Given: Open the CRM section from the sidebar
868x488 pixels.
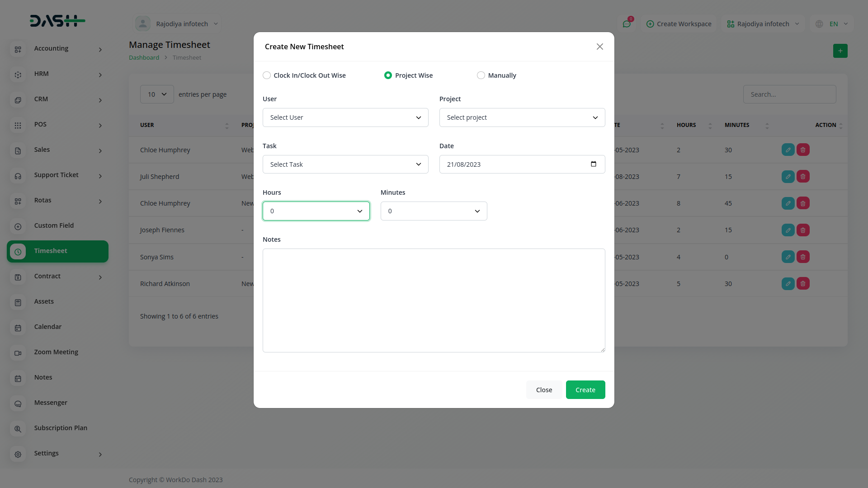Looking at the screenshot, I should click(x=41, y=99).
